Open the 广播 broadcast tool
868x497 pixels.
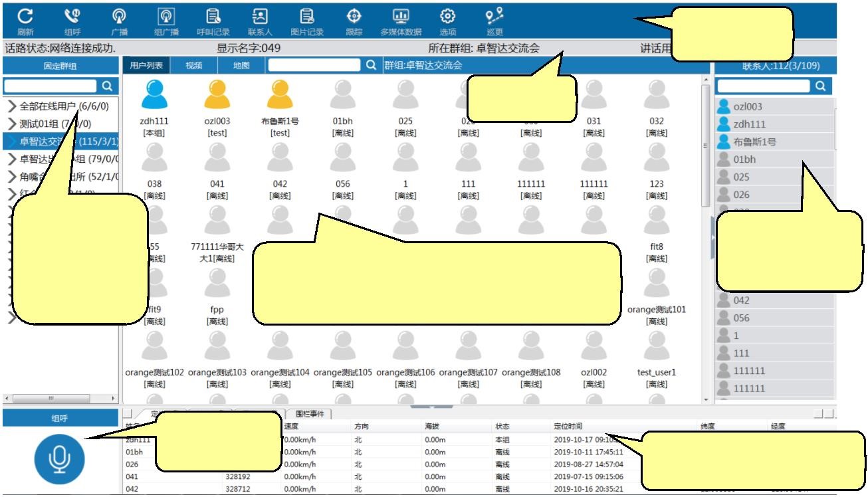point(119,17)
